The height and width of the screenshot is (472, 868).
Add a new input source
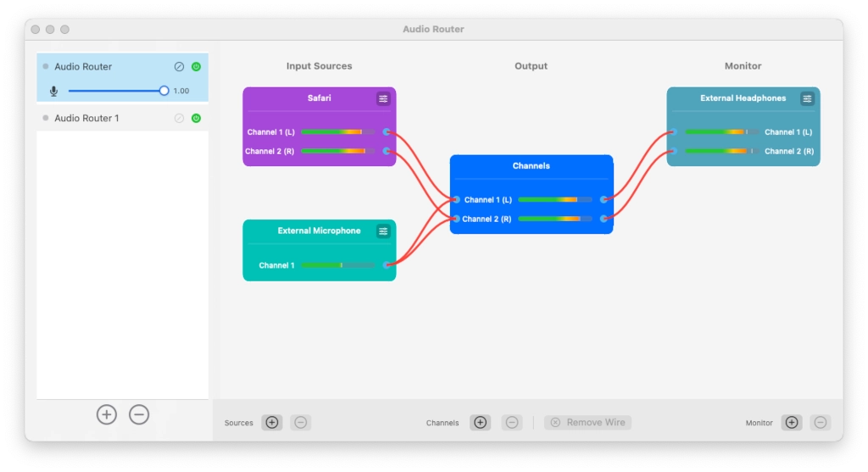click(272, 423)
